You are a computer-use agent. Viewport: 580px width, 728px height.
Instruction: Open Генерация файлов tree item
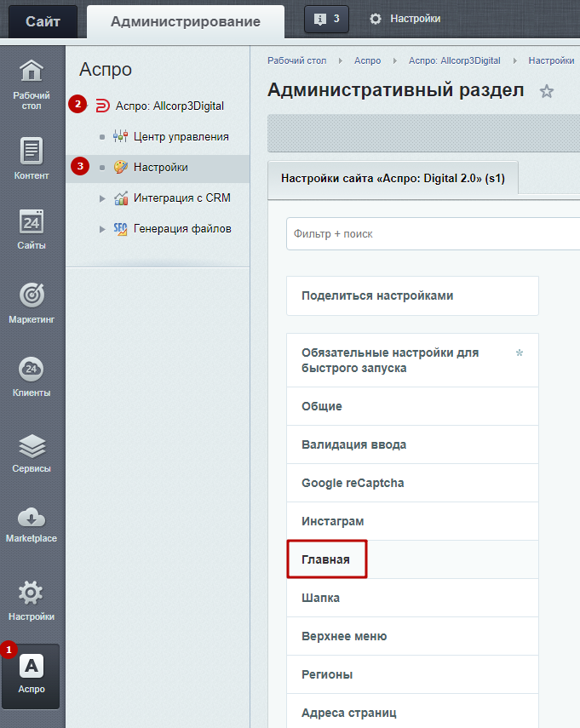[182, 228]
